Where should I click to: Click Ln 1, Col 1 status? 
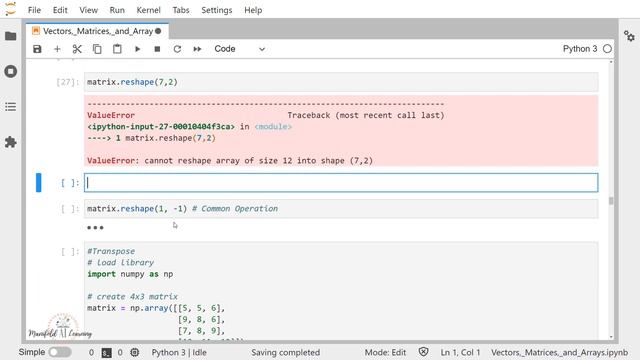pos(460,352)
